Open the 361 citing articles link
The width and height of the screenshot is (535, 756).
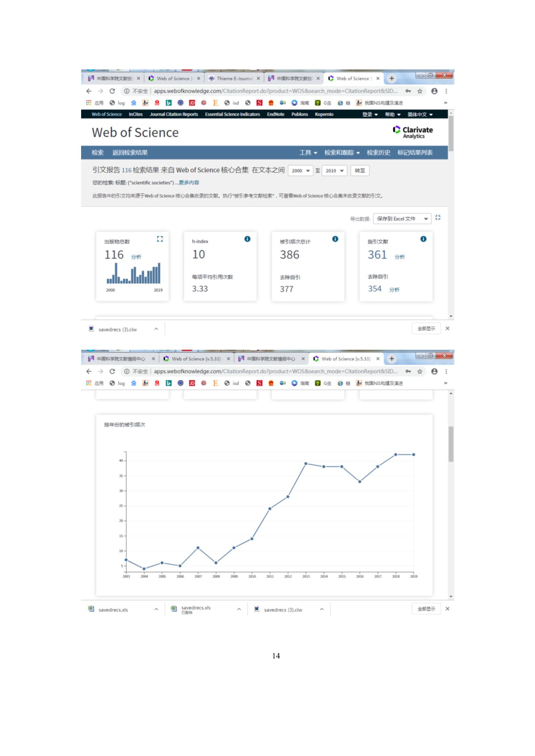(377, 255)
